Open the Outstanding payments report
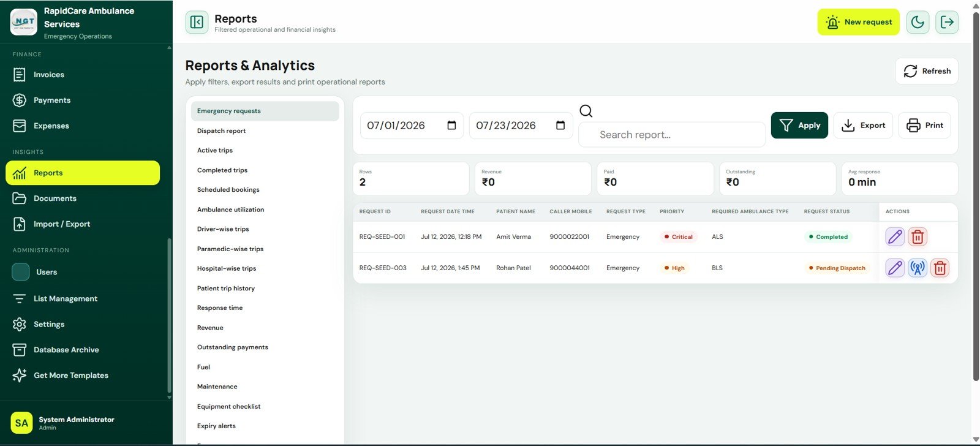The height and width of the screenshot is (446, 980). point(265,347)
